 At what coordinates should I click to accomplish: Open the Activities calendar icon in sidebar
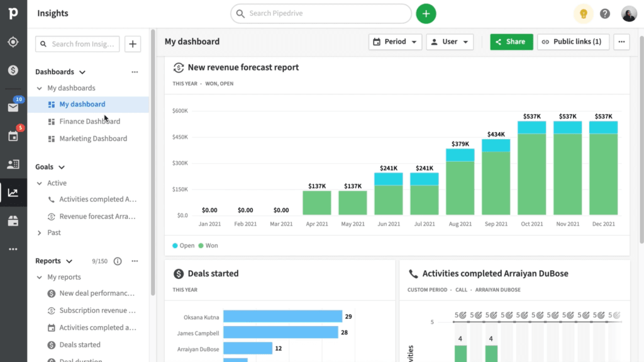13,136
